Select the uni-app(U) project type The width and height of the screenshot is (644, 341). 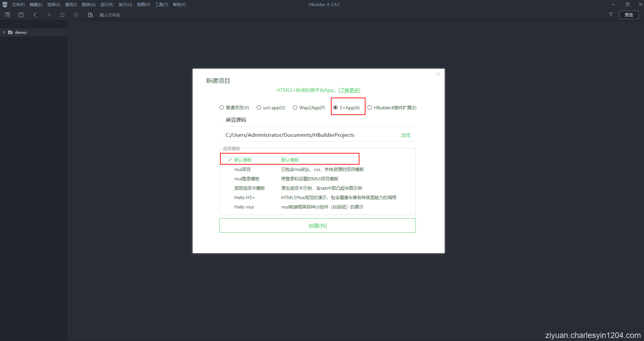tap(259, 107)
